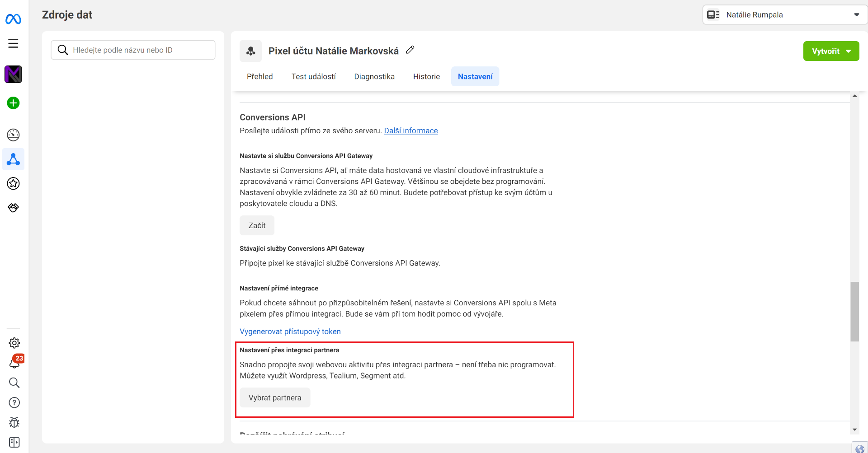This screenshot has width=868, height=453.
Task: Open the star circle sidebar icon
Action: (14, 183)
